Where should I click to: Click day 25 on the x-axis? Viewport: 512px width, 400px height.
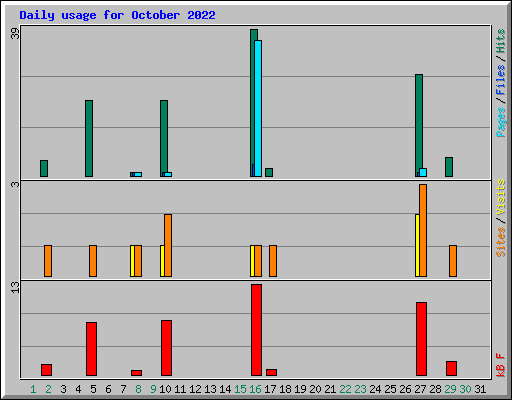click(x=390, y=389)
